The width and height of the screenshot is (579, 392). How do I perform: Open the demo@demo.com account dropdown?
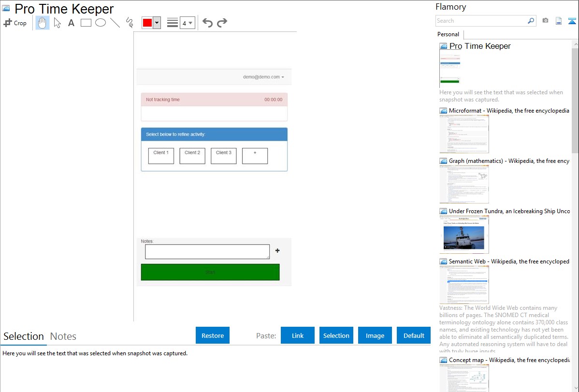coord(264,77)
